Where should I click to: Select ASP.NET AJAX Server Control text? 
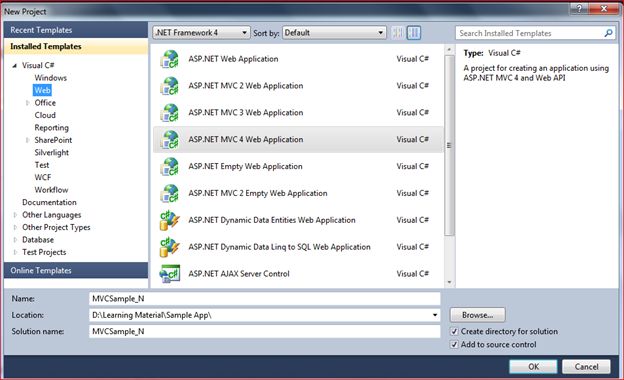pyautogui.click(x=239, y=274)
